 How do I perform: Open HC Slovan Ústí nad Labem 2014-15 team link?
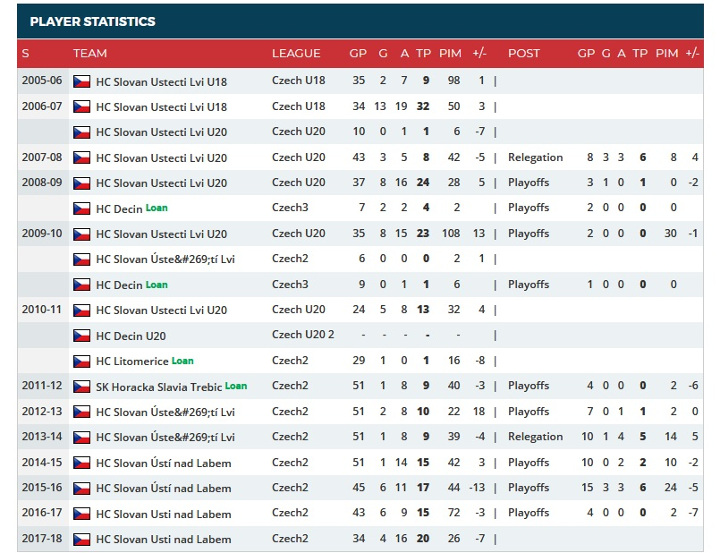point(163,463)
